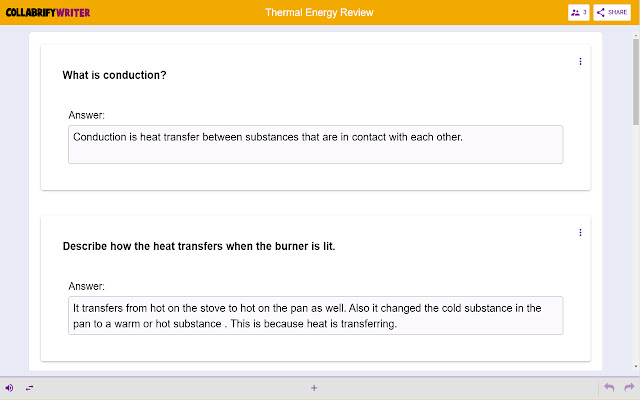
Task: Click the plus icon to add a card
Action: click(314, 388)
